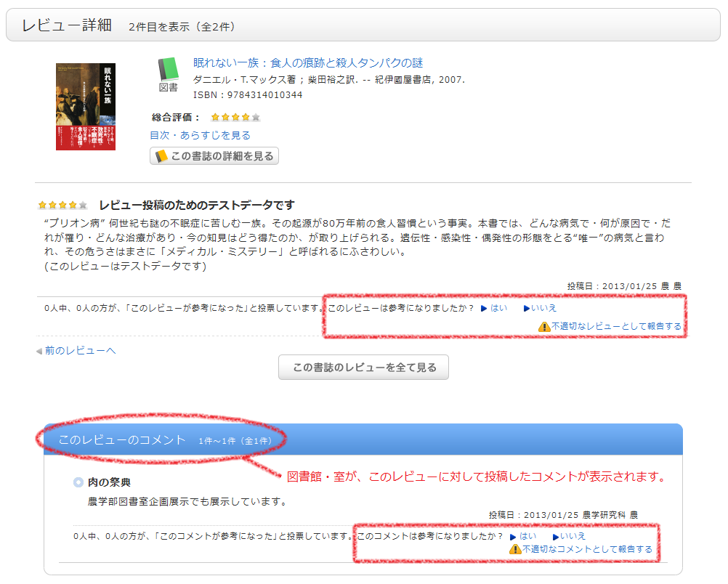This screenshot has width=728, height=584.
Task: Click 不適切なレビューとして報告する link
Action: coord(616,326)
